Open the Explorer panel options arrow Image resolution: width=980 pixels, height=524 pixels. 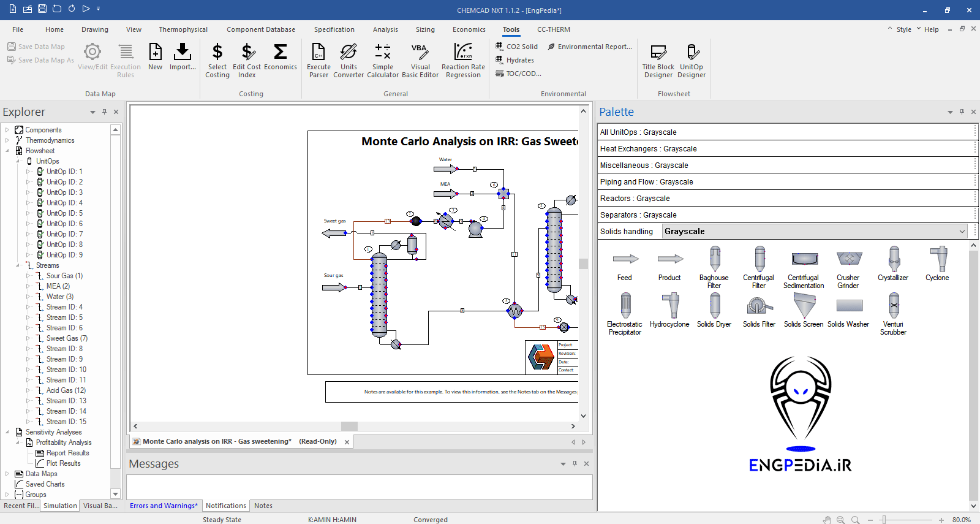(x=92, y=112)
